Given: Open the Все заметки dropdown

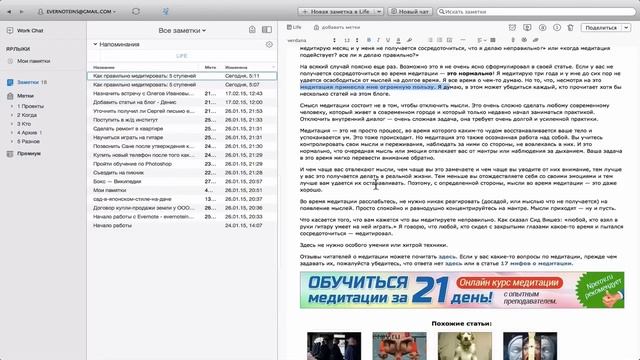Looking at the screenshot, I should (182, 31).
